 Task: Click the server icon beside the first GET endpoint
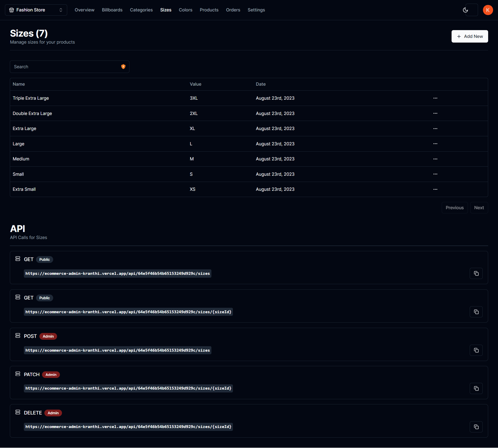18,259
